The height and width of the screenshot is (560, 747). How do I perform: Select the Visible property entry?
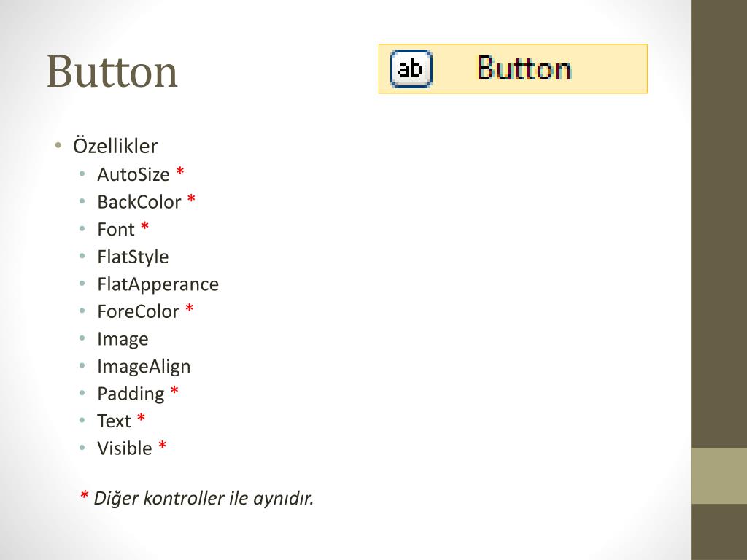[x=125, y=448]
